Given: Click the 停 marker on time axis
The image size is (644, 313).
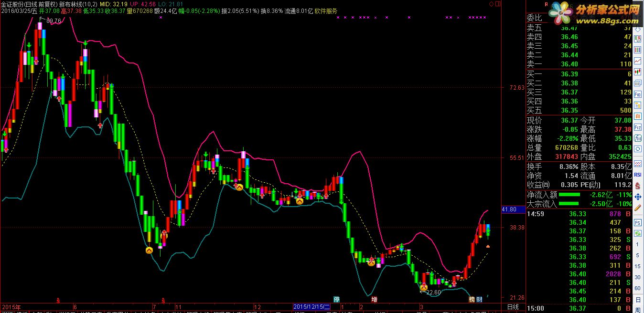Looking at the screenshot, I should coord(337,300).
